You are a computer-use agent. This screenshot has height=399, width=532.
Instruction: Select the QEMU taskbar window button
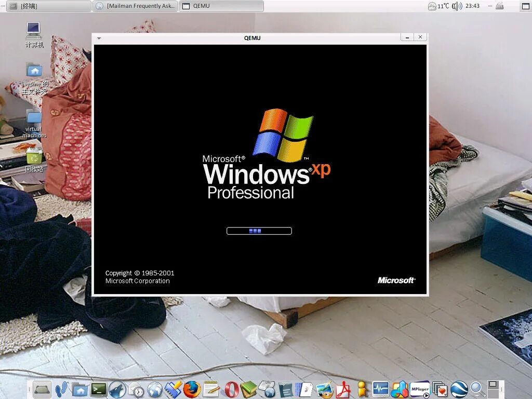[x=221, y=6]
